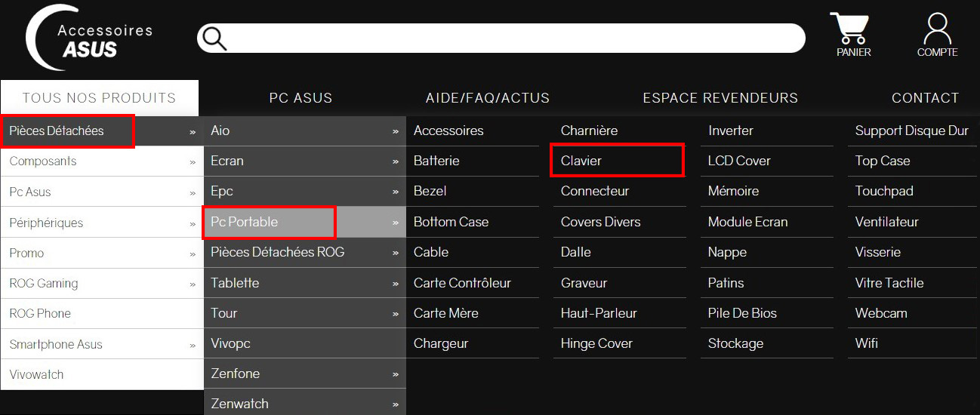Click the magnifying glass search icon

click(215, 38)
